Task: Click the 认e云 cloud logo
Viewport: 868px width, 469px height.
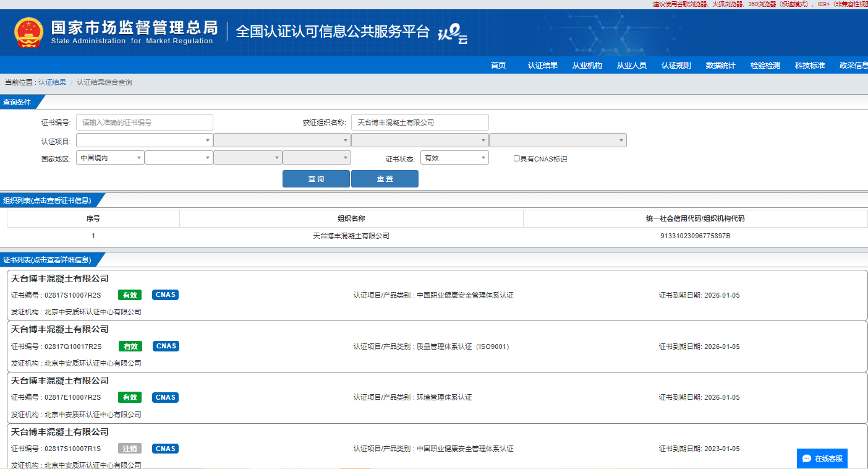Action: point(453,35)
